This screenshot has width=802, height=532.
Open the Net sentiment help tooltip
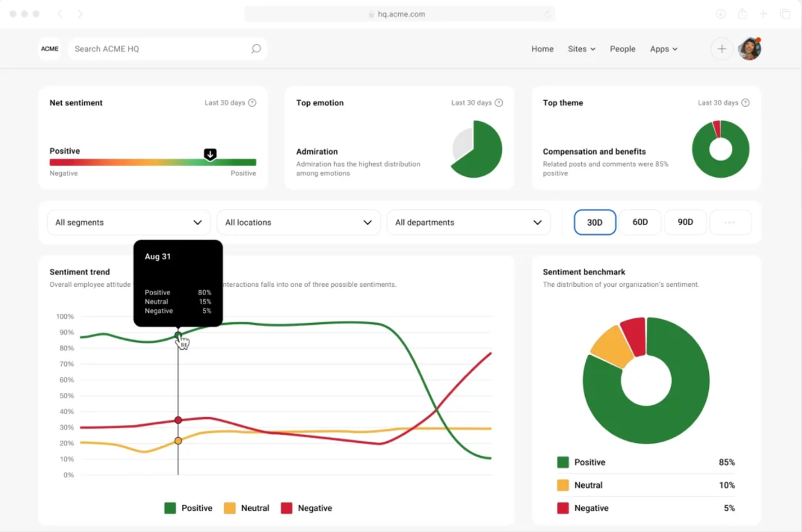pyautogui.click(x=252, y=103)
